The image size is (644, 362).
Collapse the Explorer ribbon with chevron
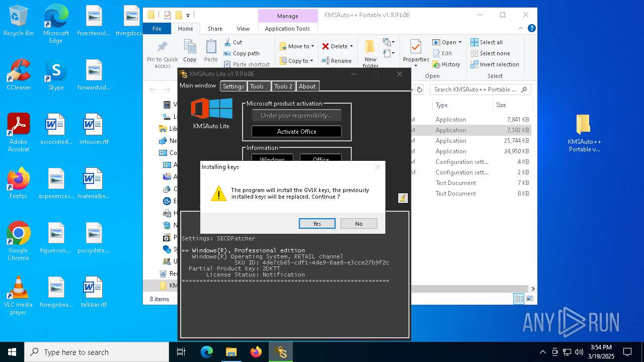pyautogui.click(x=521, y=29)
